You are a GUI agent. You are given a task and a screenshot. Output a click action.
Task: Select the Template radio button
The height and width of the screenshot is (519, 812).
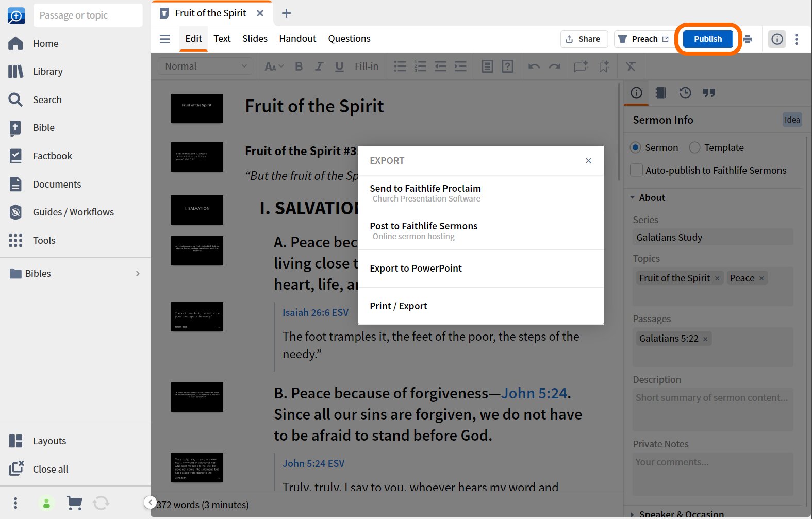point(694,147)
